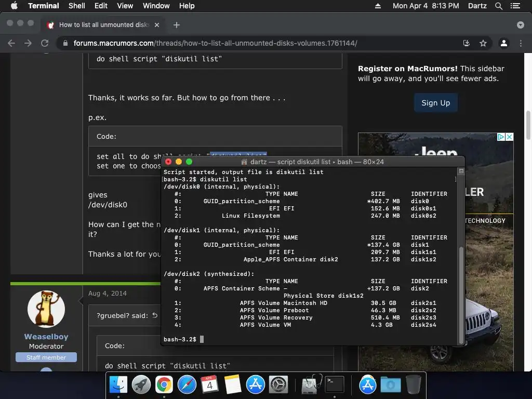This screenshot has width=532, height=399.
Task: Open the Window menu
Action: pos(156,6)
